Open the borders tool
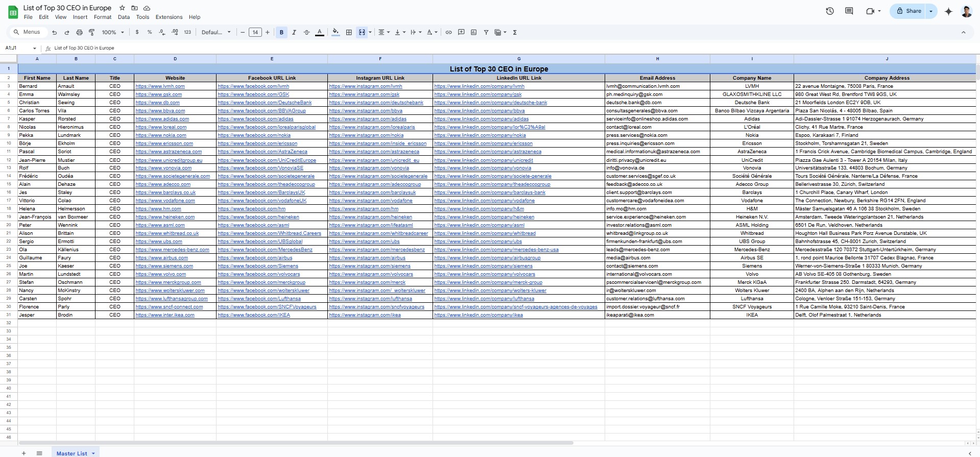This screenshot has width=980, height=457. (x=349, y=32)
